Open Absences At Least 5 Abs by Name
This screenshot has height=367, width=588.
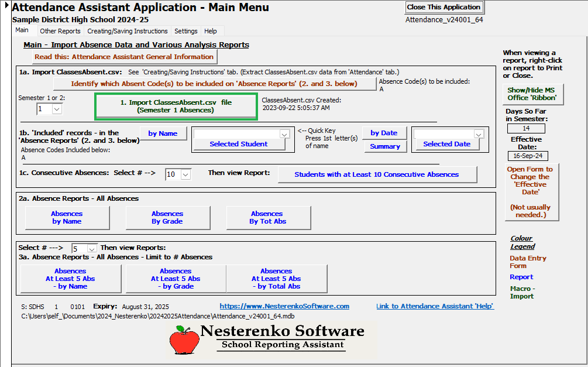pos(70,279)
